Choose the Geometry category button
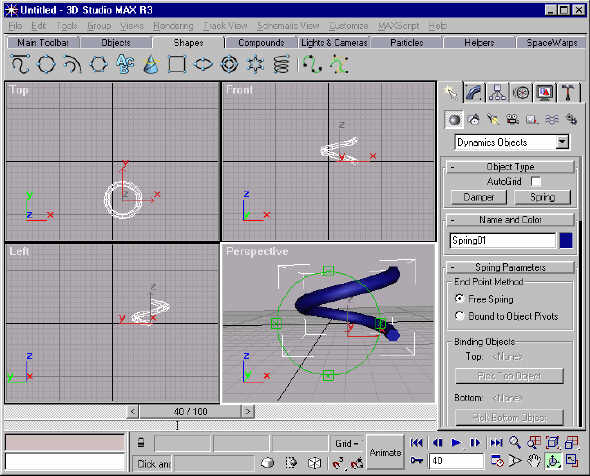The image size is (590, 476). 454,120
